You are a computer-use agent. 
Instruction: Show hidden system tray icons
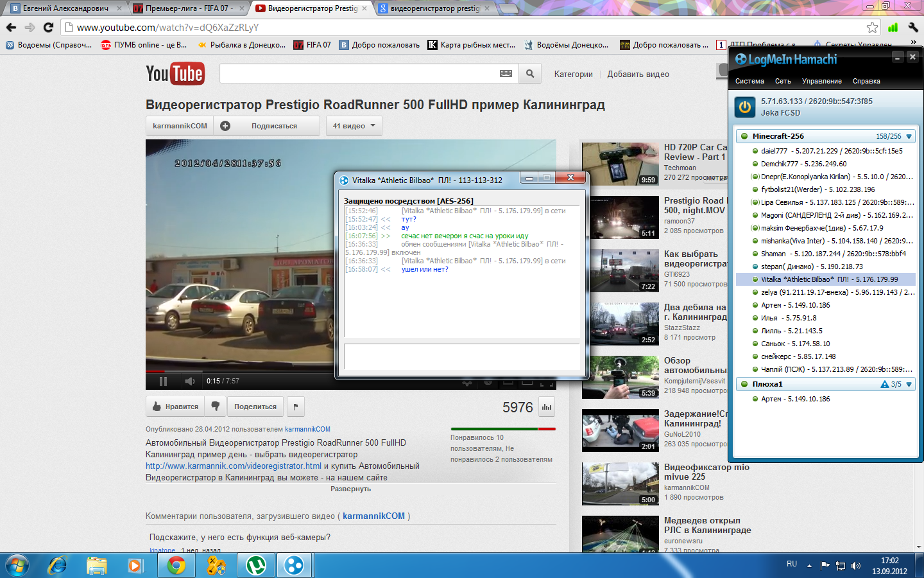tap(809, 566)
